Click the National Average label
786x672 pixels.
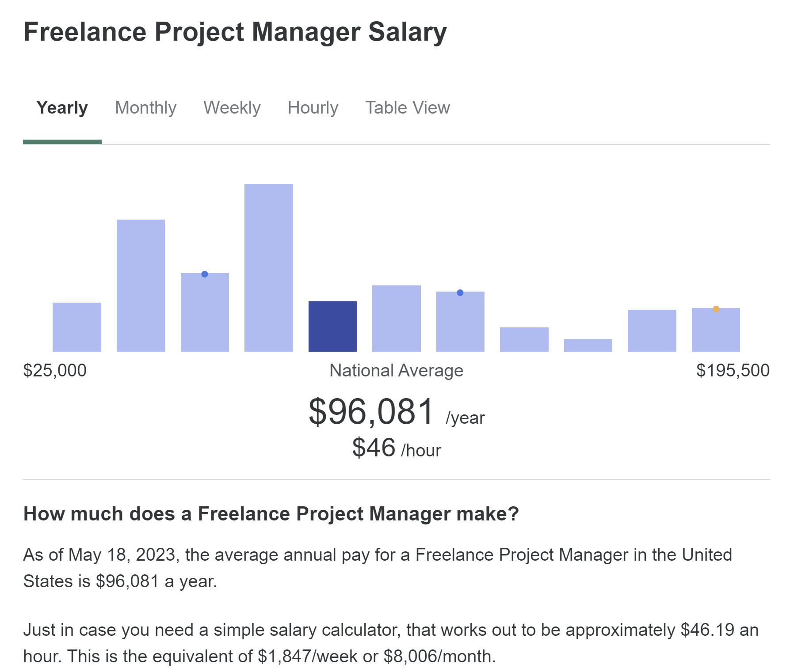396,370
